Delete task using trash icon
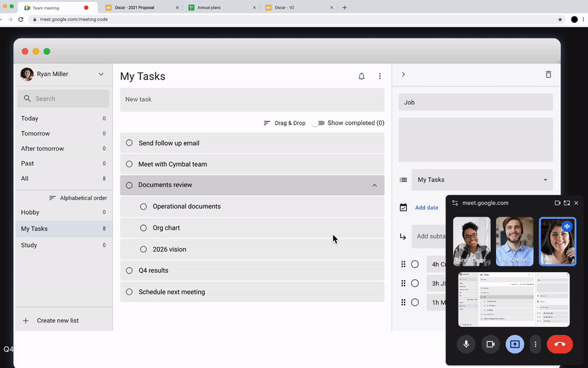588x368 pixels. coord(548,75)
